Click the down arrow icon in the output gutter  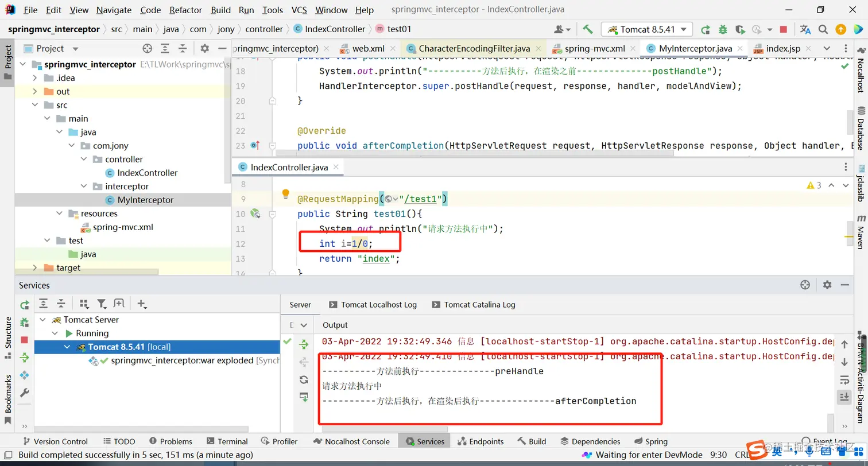coord(844,362)
